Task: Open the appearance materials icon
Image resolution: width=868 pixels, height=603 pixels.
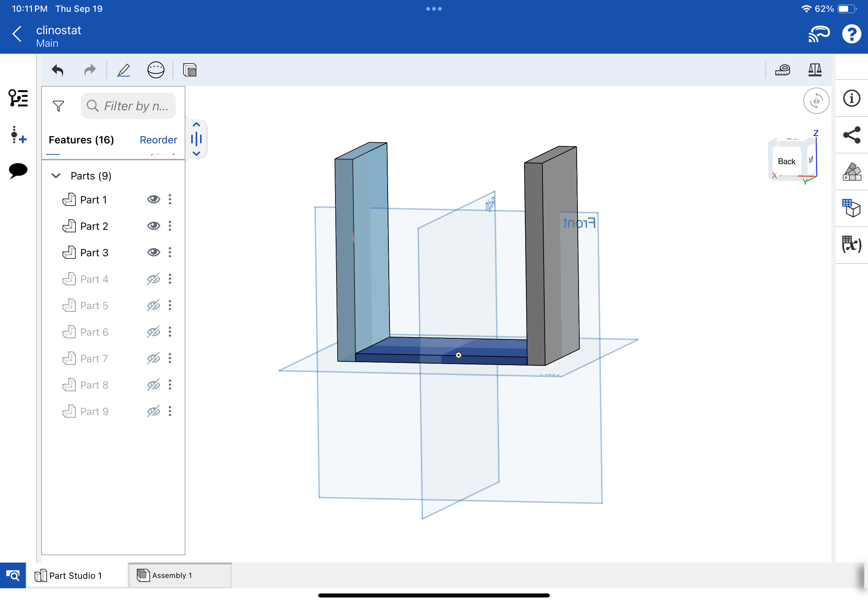Action: click(852, 172)
